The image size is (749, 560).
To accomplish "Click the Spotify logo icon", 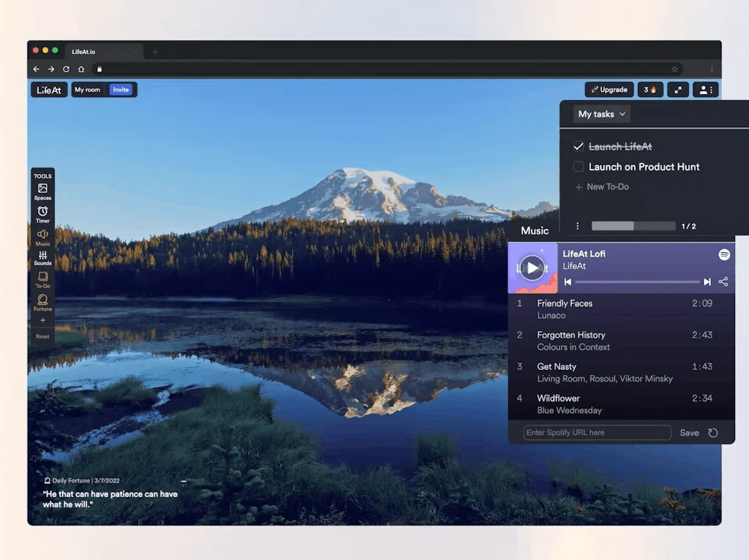I will (723, 254).
